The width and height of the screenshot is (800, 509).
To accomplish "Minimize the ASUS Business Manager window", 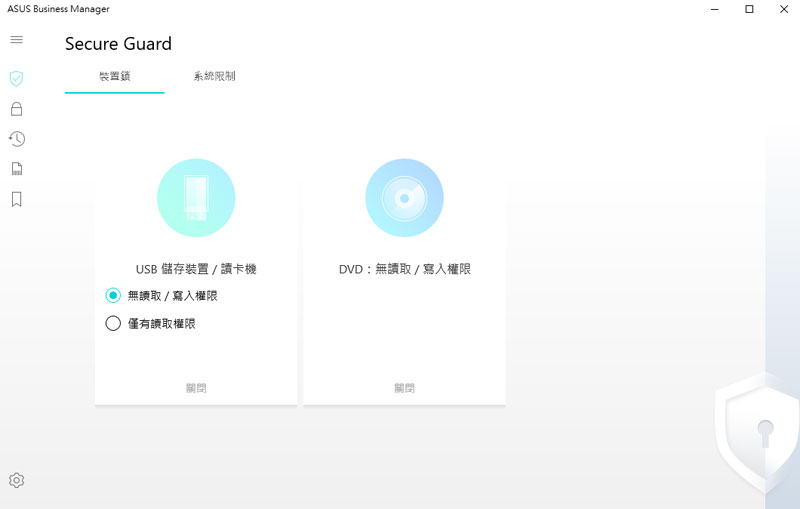I will coord(715,9).
